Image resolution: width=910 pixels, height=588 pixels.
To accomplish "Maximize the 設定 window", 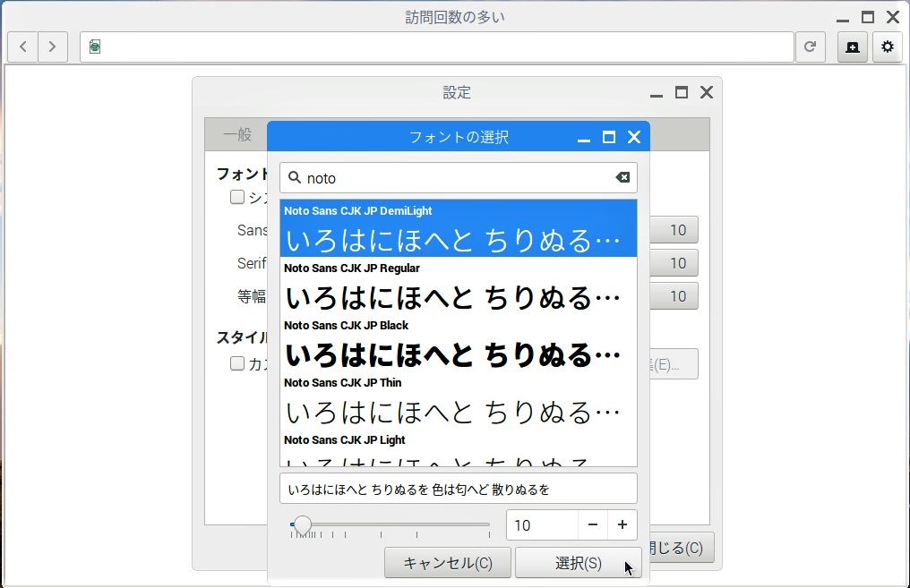I will coord(682,92).
